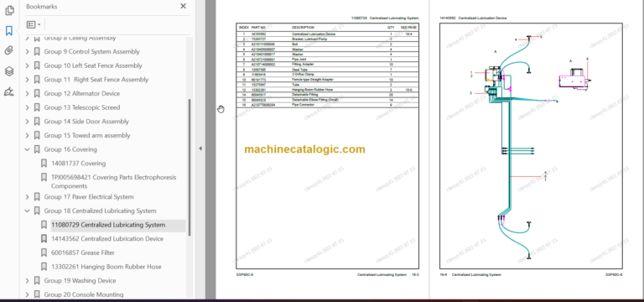Screen dimensions: 644x302
Task: Open bookmark Group 9 Control System Assembly
Action: [91, 52]
